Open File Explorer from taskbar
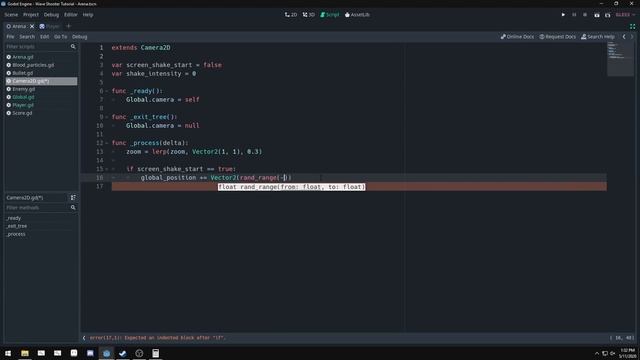 pyautogui.click(x=24, y=353)
